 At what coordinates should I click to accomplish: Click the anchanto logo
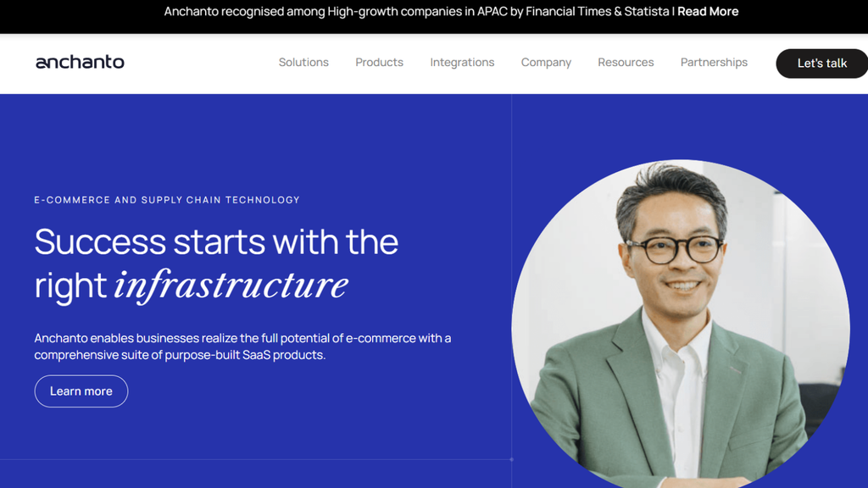[80, 62]
